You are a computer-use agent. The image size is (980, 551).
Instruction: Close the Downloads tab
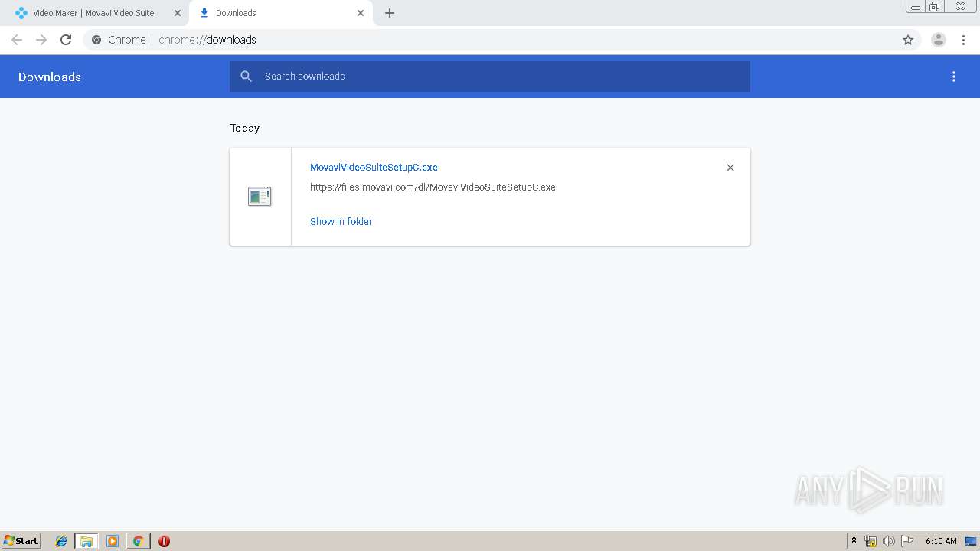pos(361,13)
